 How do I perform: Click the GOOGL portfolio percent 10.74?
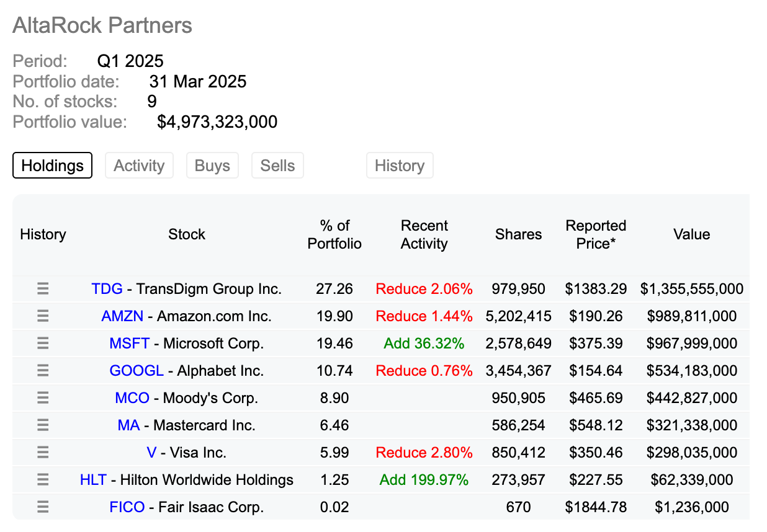[334, 371]
